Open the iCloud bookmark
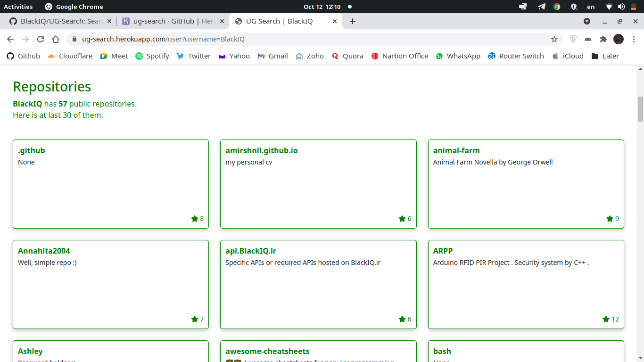 pyautogui.click(x=568, y=56)
